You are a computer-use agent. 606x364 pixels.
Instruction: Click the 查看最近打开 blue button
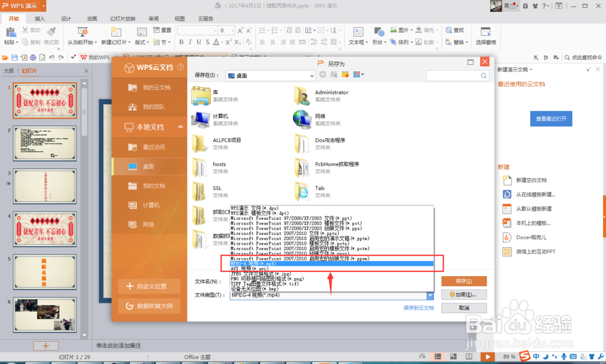pos(551,119)
